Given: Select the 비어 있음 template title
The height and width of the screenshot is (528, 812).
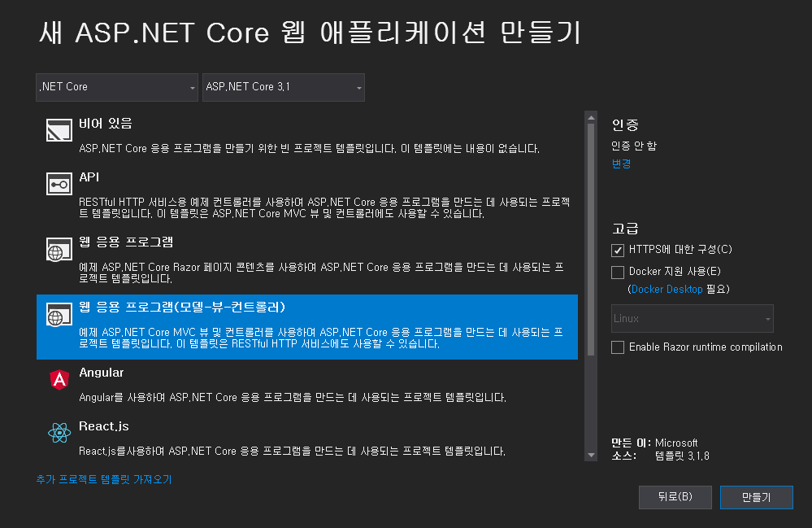Looking at the screenshot, I should pyautogui.click(x=106, y=124).
